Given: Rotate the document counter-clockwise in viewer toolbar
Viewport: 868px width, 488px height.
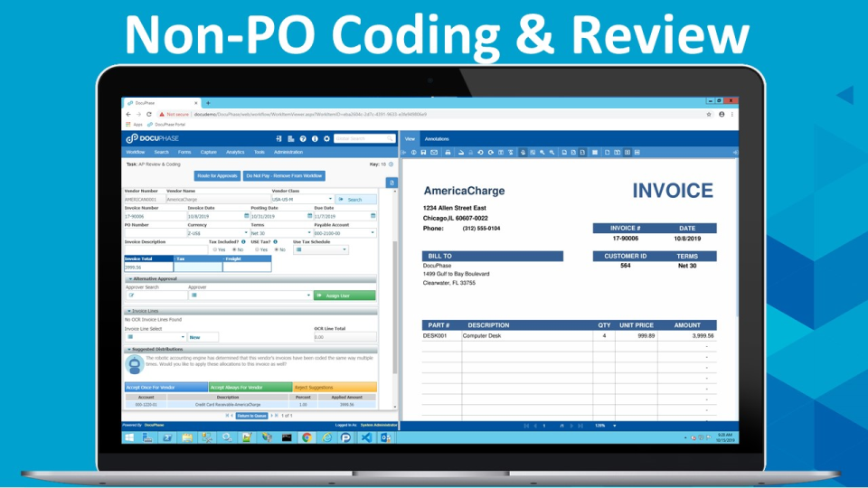Looking at the screenshot, I should 480,152.
